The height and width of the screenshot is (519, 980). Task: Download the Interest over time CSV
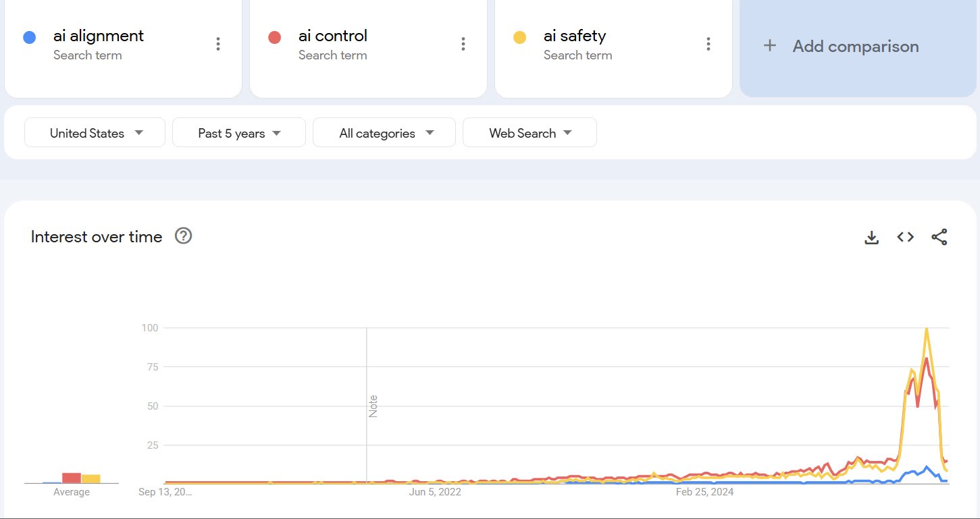pos(872,238)
